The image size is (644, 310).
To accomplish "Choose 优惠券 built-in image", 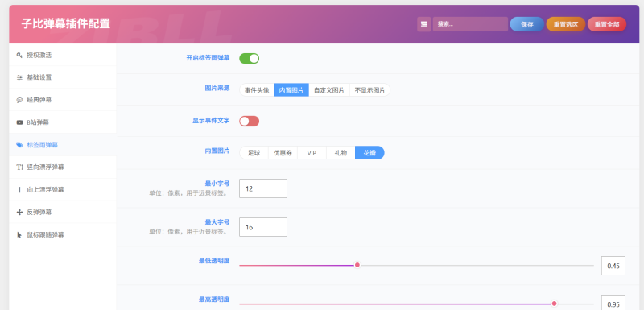I will 283,153.
